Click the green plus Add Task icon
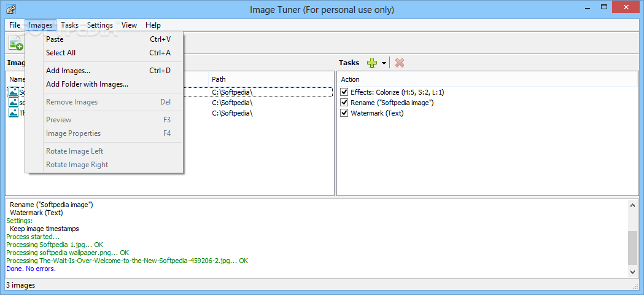The width and height of the screenshot is (644, 295). point(372,63)
